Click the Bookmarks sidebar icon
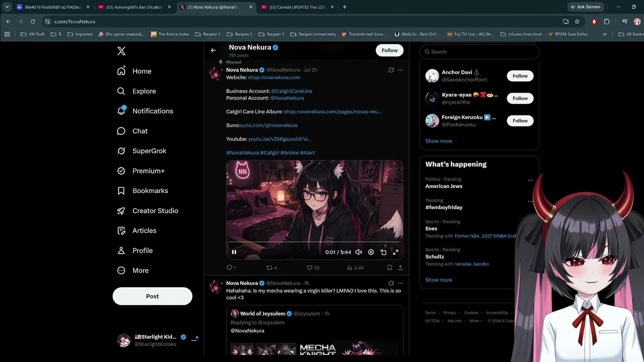 pyautogui.click(x=121, y=191)
